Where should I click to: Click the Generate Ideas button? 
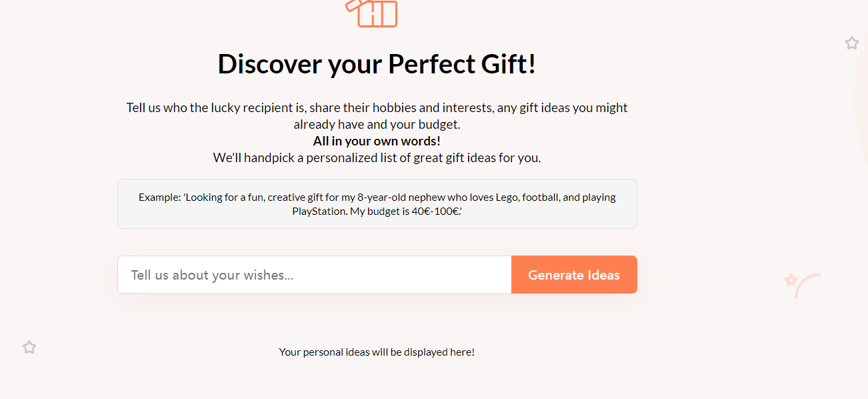coord(574,275)
